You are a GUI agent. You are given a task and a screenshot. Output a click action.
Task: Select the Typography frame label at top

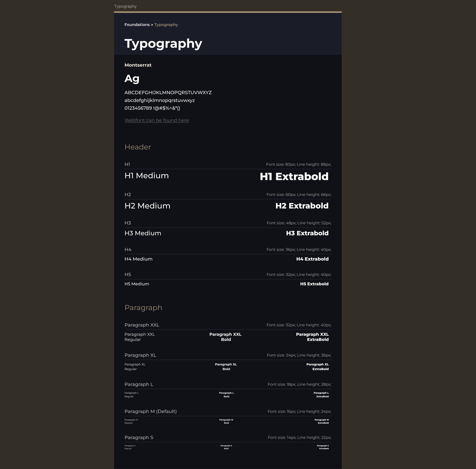[x=125, y=6]
